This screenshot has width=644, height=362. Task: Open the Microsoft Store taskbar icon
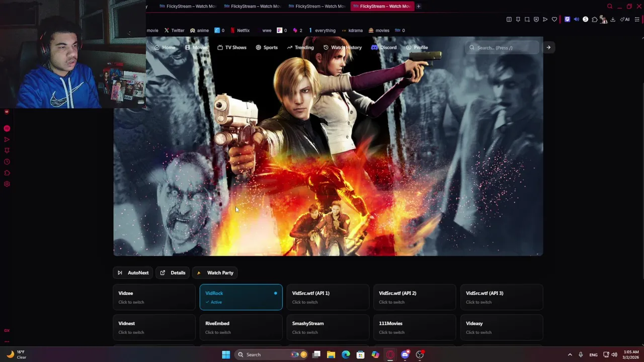pos(360,354)
